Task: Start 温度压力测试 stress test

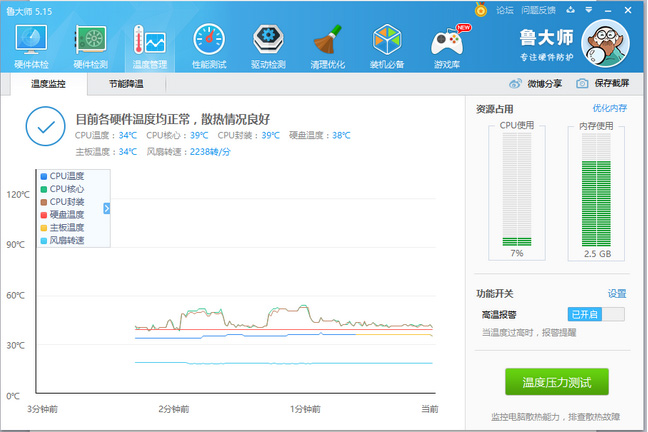Action: point(557,382)
